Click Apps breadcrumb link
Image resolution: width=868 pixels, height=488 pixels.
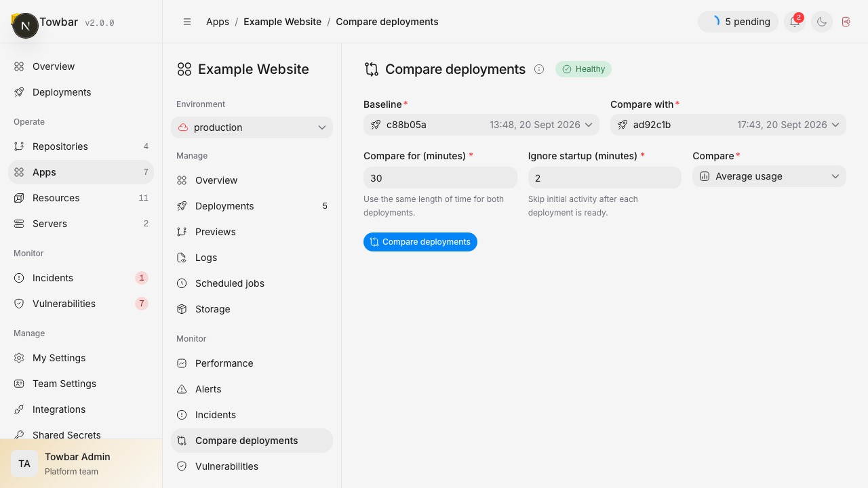(x=218, y=22)
